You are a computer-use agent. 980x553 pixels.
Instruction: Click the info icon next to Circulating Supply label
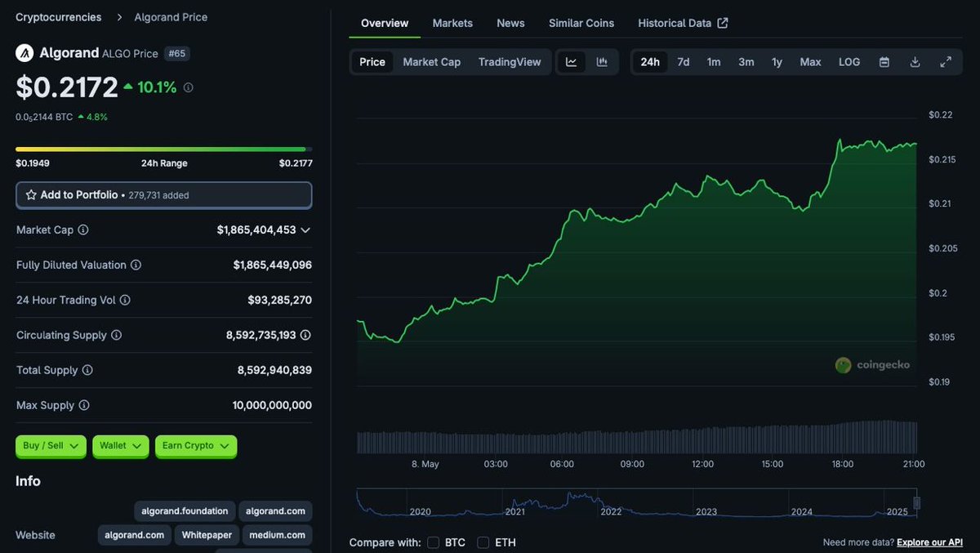(116, 336)
